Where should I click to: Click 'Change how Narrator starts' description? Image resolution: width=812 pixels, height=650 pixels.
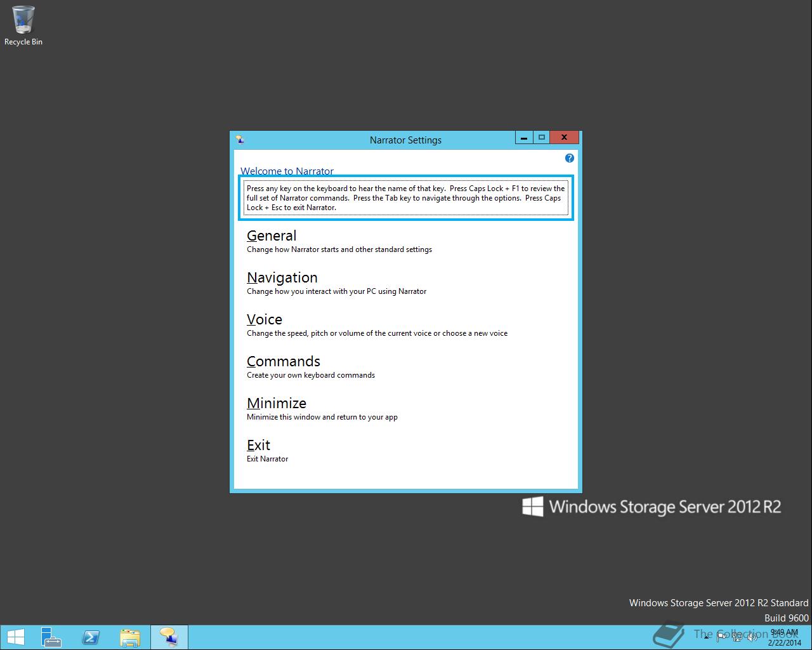pyautogui.click(x=339, y=249)
